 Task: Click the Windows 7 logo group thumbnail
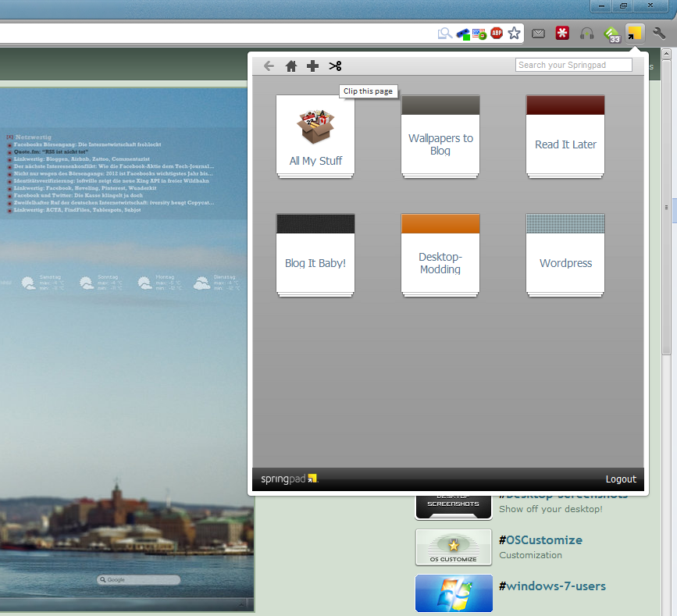click(x=454, y=593)
